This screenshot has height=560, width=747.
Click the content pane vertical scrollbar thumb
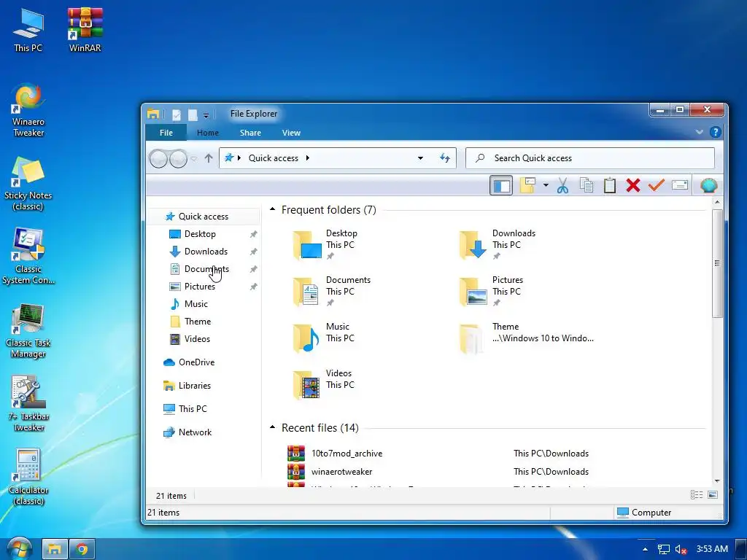[717, 263]
